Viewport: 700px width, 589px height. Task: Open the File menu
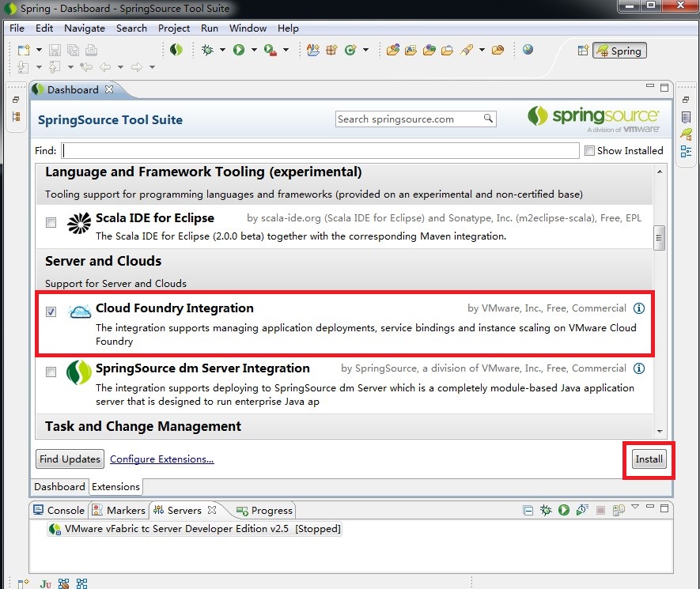[x=17, y=28]
